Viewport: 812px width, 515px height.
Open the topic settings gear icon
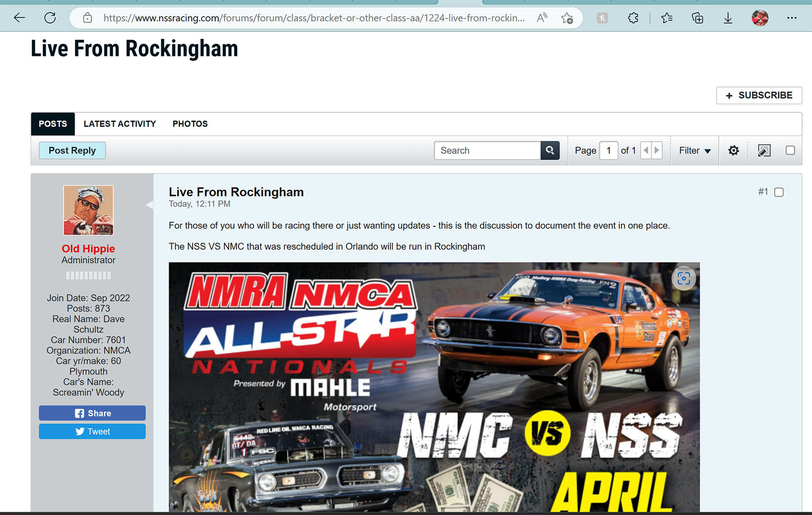[x=734, y=150]
